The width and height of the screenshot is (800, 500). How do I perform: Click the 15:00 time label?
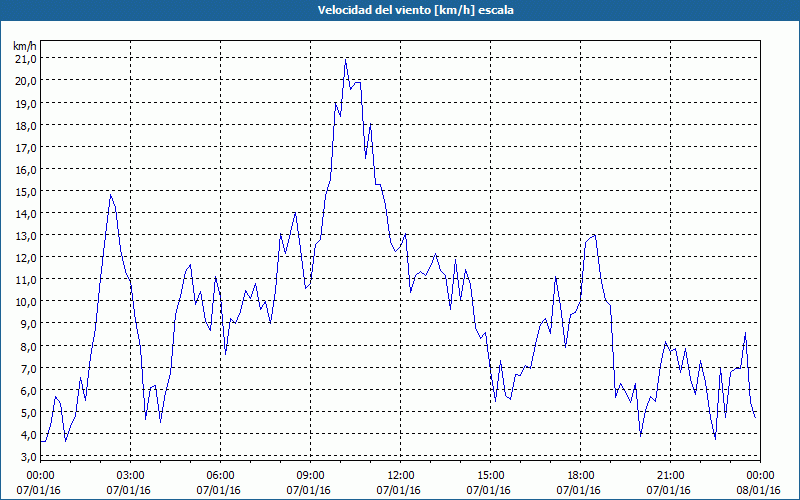[490, 476]
